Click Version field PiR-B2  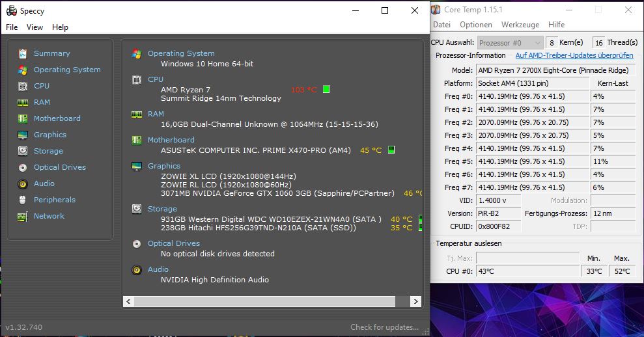tap(498, 213)
